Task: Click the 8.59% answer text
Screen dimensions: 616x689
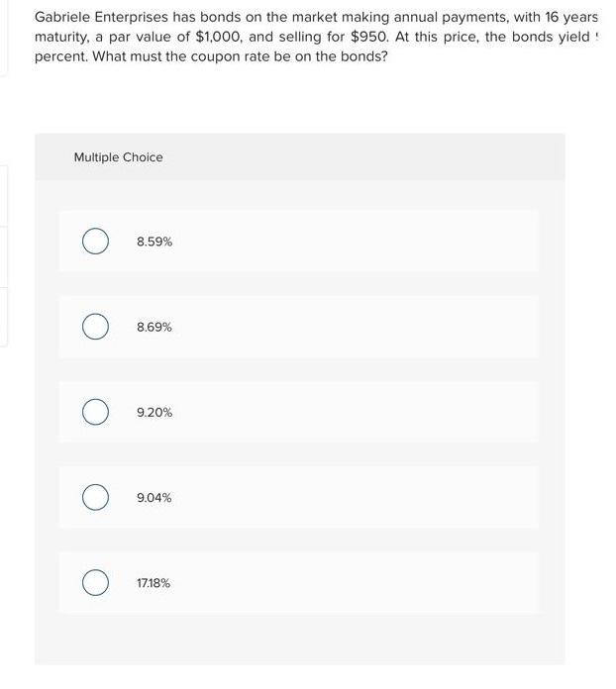Action: [x=154, y=242]
